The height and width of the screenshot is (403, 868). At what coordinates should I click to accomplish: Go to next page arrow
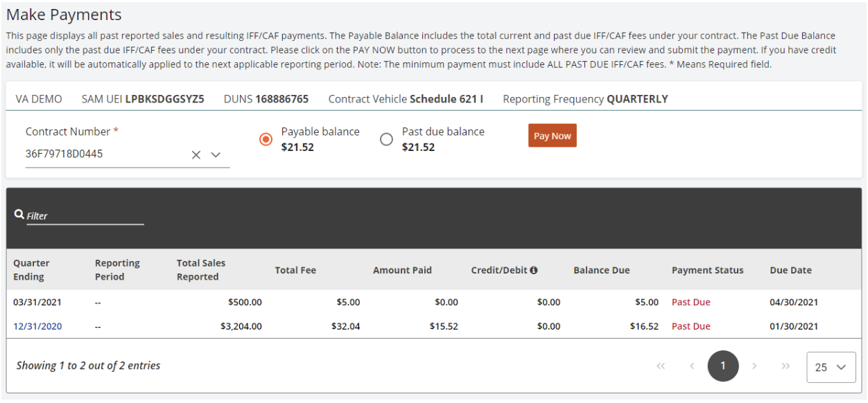(x=754, y=366)
